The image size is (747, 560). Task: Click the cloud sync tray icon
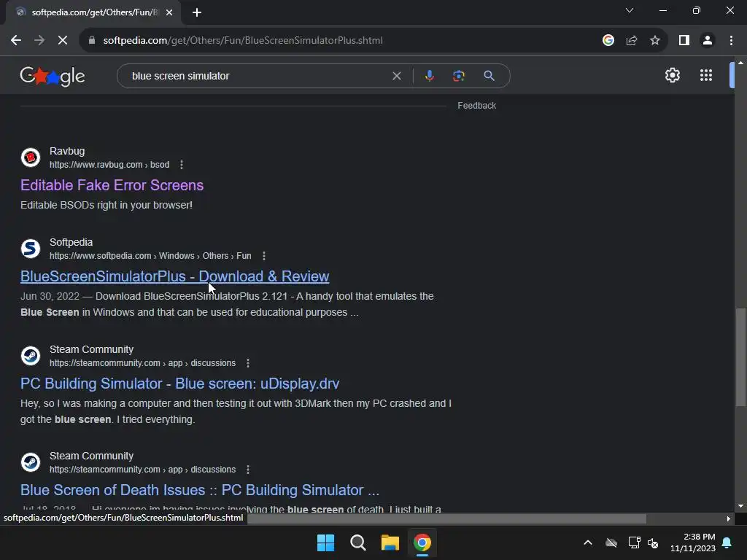tap(611, 542)
